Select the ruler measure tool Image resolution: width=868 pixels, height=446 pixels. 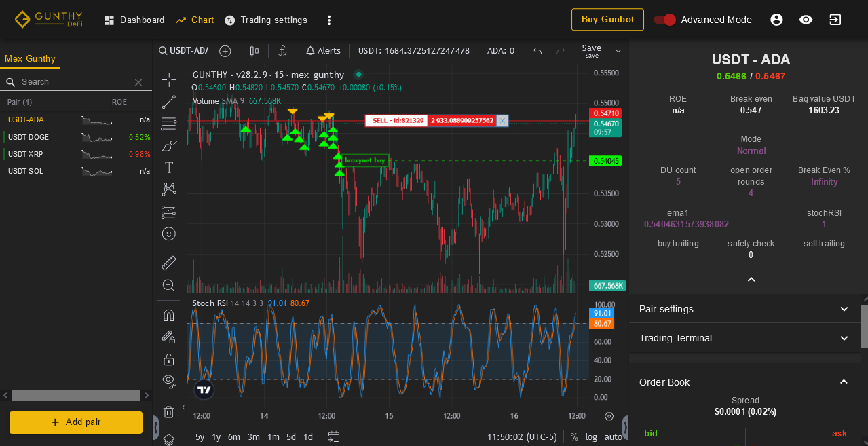[x=169, y=263]
